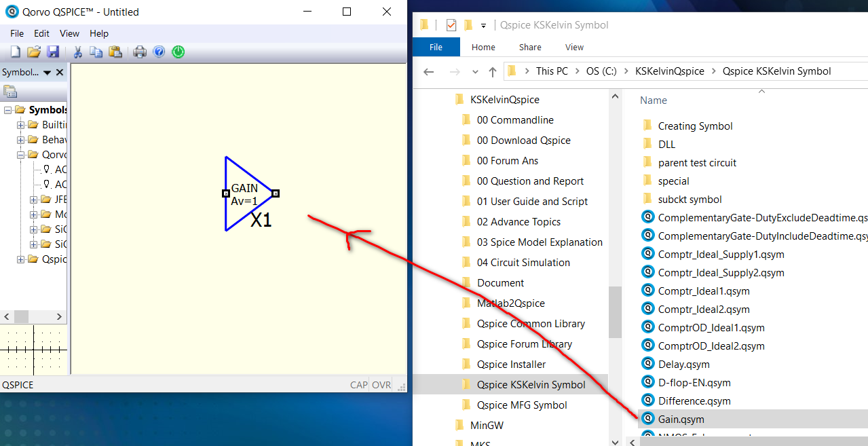Image resolution: width=868 pixels, height=446 pixels.
Task: Open a file using the Open folder icon
Action: click(x=34, y=52)
